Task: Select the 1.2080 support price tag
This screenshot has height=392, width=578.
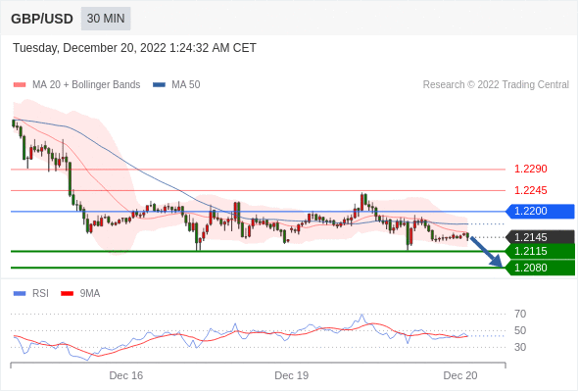Action: [540, 268]
